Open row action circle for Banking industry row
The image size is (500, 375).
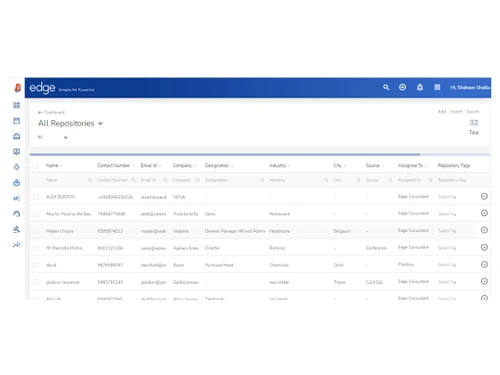click(x=484, y=247)
